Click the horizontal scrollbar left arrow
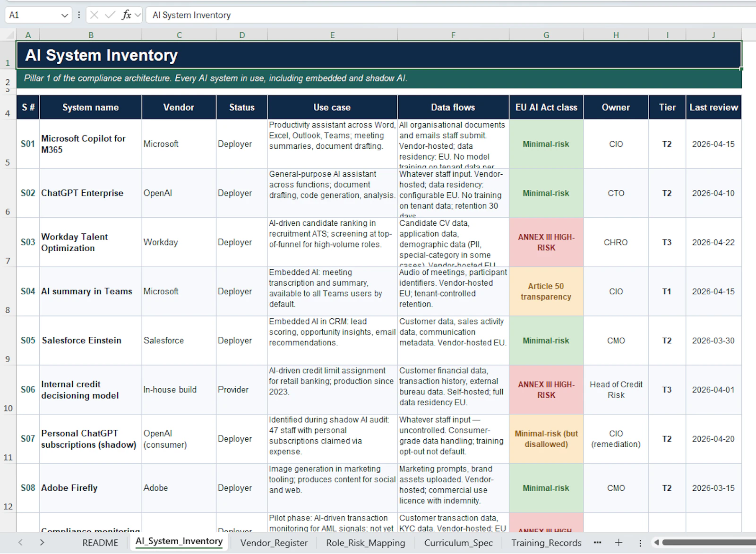This screenshot has width=756, height=554. 656,543
